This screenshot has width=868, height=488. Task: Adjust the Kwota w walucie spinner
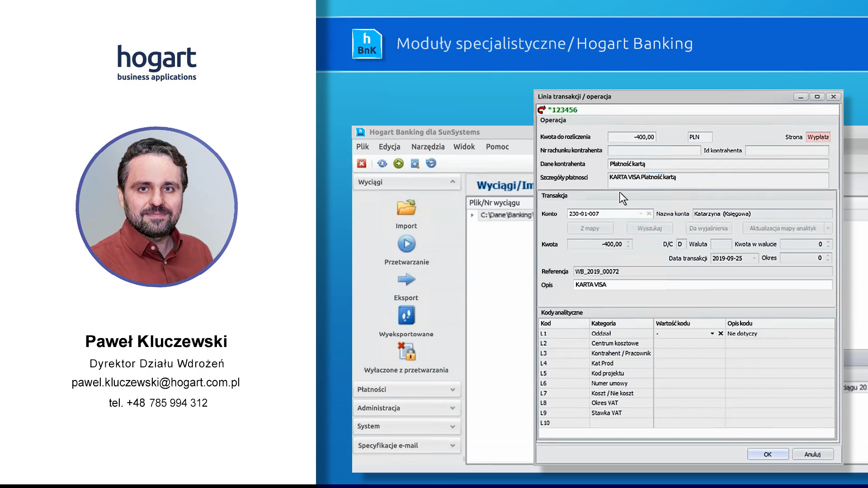tap(828, 244)
